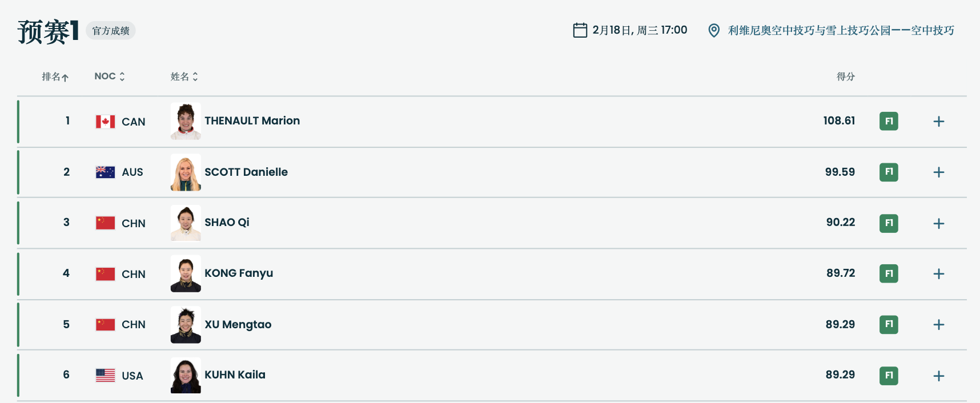
Task: Expand SCOTT Danielle's result row
Action: (x=938, y=172)
